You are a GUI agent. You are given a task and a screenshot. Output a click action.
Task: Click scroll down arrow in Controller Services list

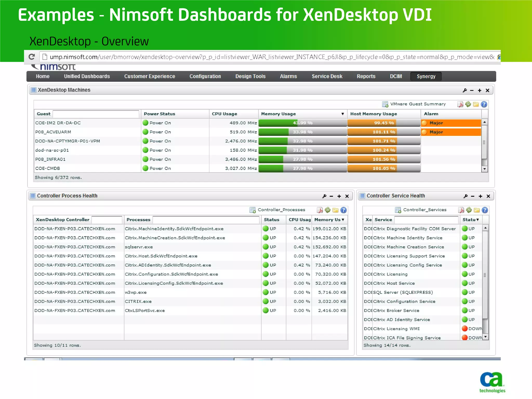point(485,337)
